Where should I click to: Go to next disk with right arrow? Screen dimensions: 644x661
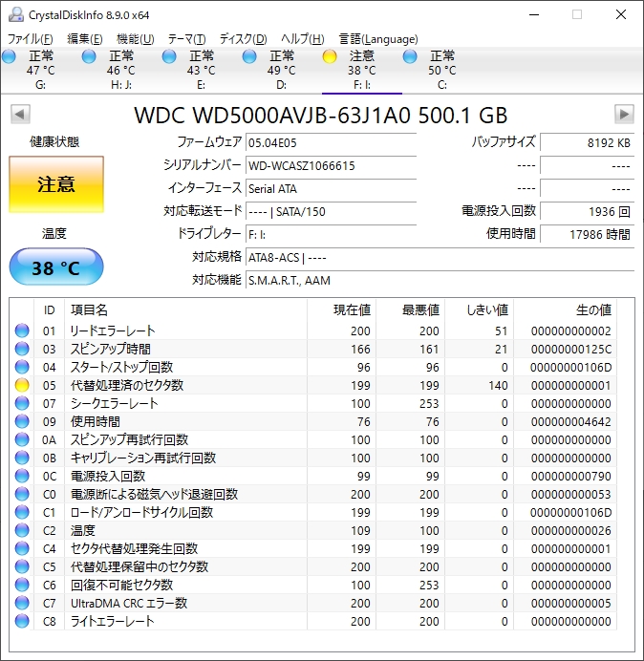[624, 114]
